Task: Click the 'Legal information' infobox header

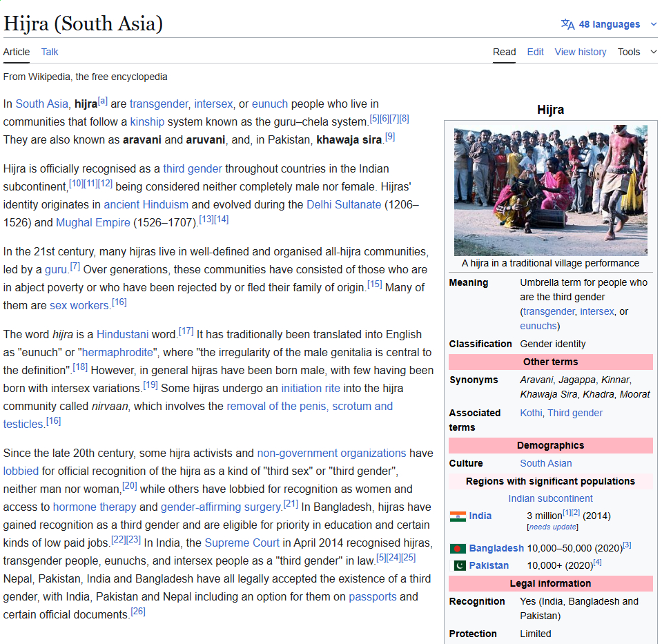Action: tap(551, 584)
